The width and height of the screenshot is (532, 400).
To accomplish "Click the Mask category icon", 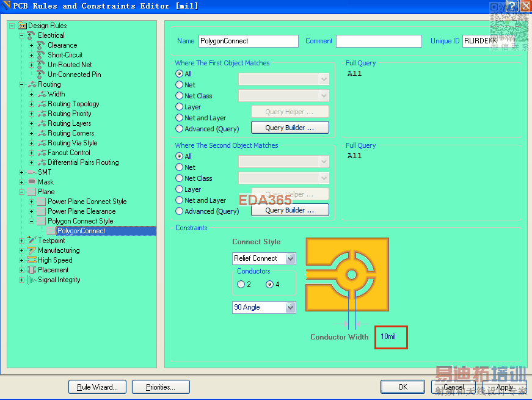I will tap(32, 182).
